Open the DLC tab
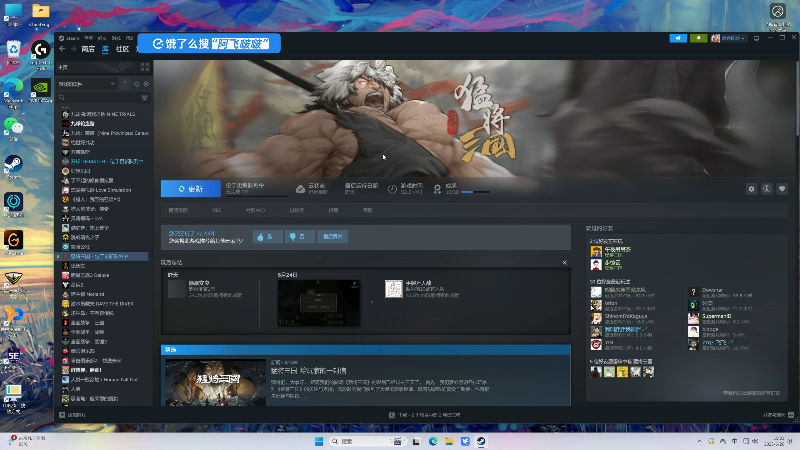Image resolution: width=800 pixels, height=450 pixels. (217, 210)
